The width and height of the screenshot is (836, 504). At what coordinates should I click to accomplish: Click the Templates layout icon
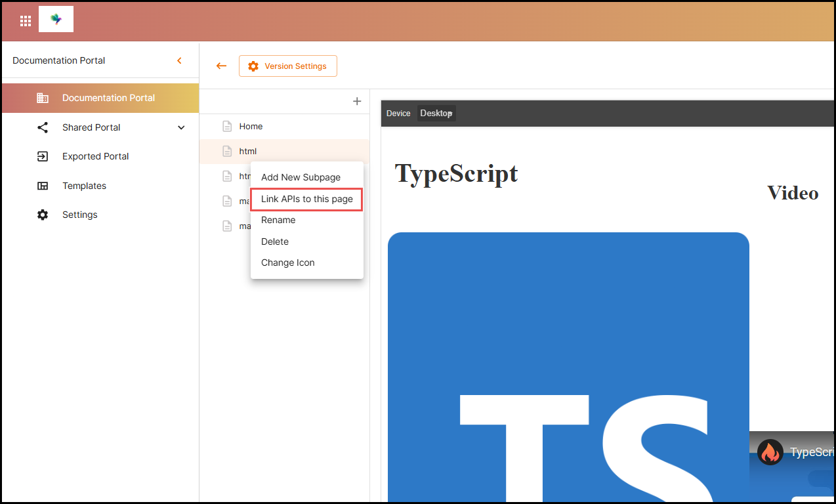43,186
